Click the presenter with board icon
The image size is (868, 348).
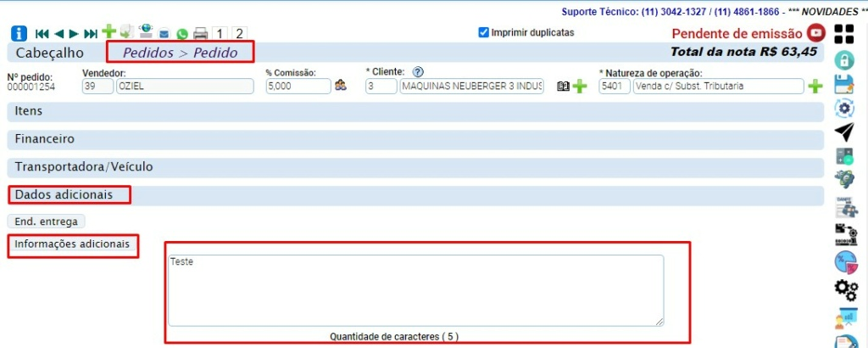pyautogui.click(x=845, y=318)
